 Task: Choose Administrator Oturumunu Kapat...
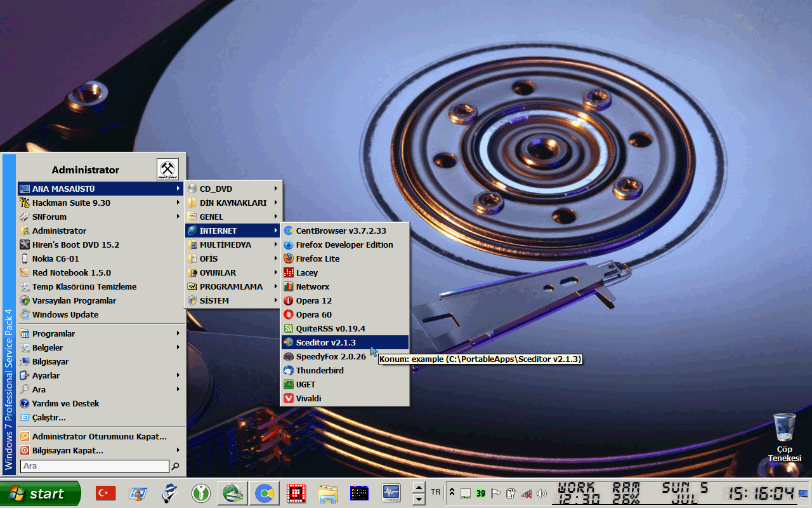pyautogui.click(x=101, y=436)
